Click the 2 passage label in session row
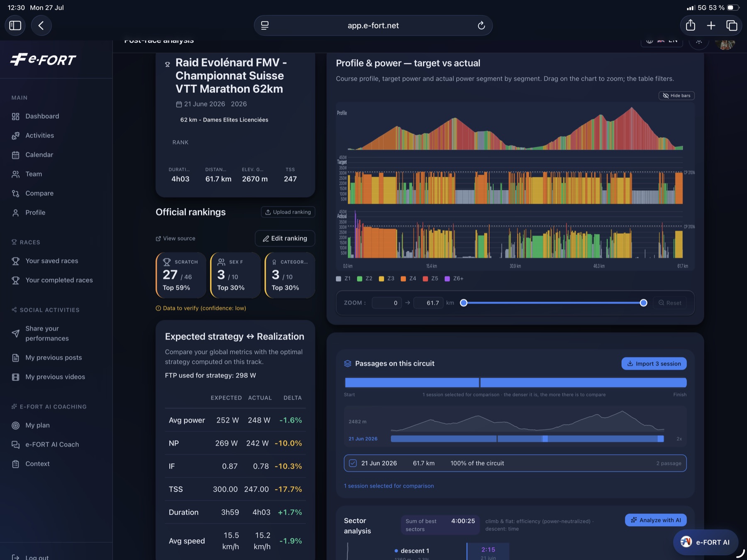The height and width of the screenshot is (560, 747). pos(669,463)
